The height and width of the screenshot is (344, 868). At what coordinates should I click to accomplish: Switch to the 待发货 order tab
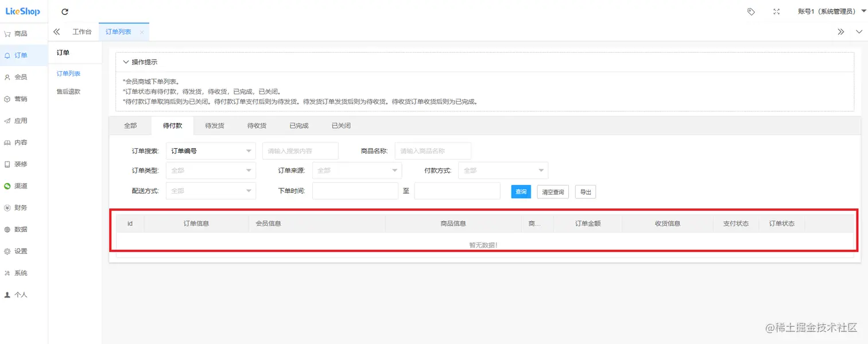pyautogui.click(x=215, y=125)
